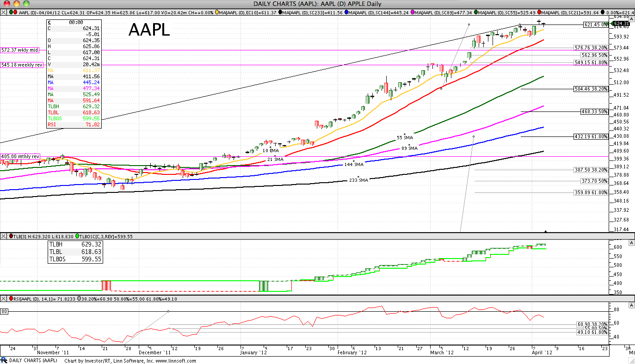This screenshot has height=364, width=635.
Task: Select the '545.18 weekly rev' line label
Action: [22, 65]
